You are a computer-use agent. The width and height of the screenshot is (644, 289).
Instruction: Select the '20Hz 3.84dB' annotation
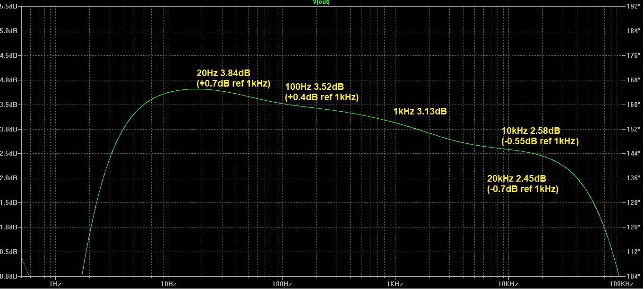tap(223, 73)
